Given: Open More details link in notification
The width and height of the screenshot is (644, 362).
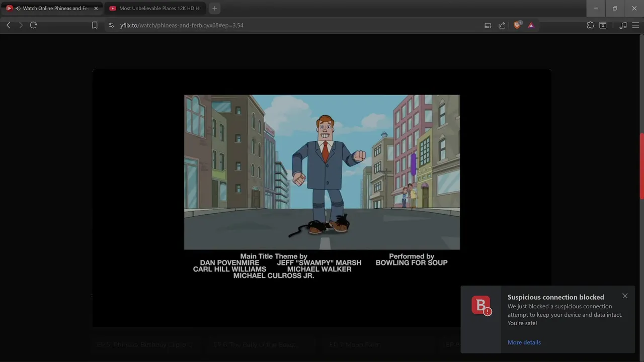Looking at the screenshot, I should click(x=524, y=342).
